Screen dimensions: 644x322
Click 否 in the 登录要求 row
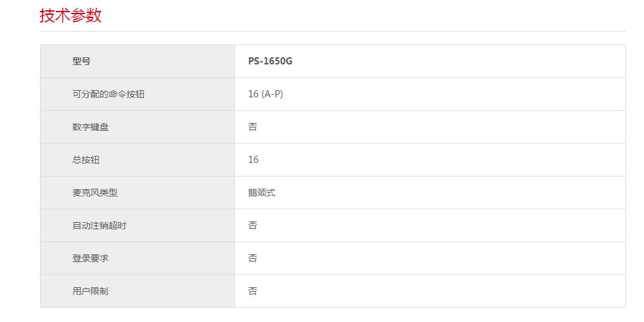coord(252,259)
